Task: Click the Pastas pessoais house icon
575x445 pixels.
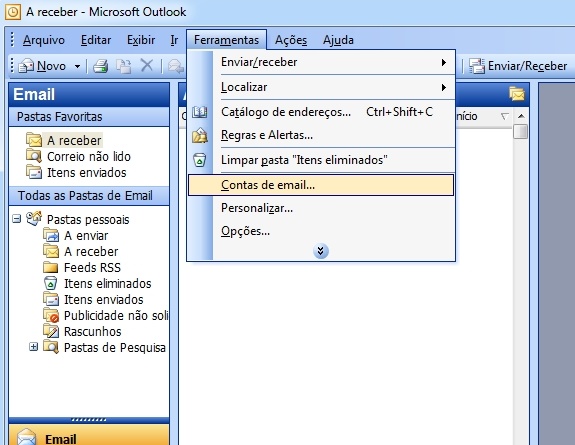Action: [x=34, y=219]
